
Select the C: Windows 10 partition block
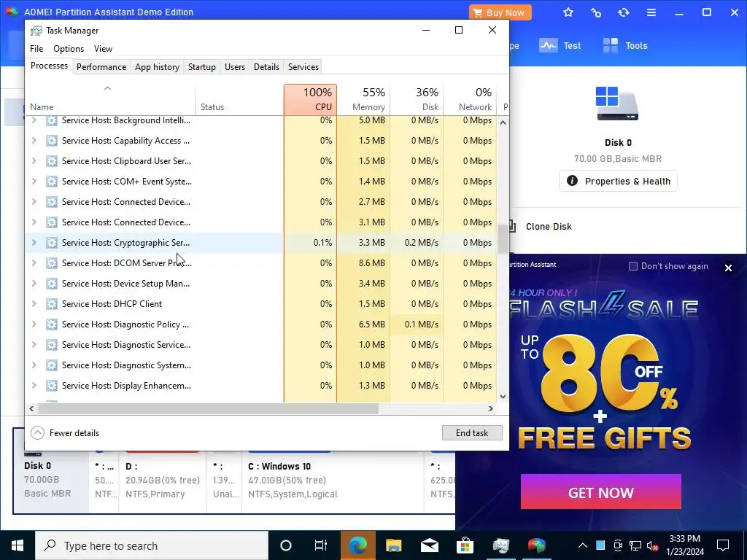pyautogui.click(x=332, y=481)
